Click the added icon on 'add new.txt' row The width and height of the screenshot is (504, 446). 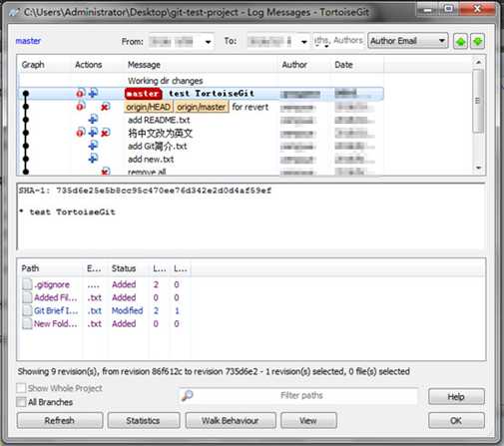coord(93,159)
